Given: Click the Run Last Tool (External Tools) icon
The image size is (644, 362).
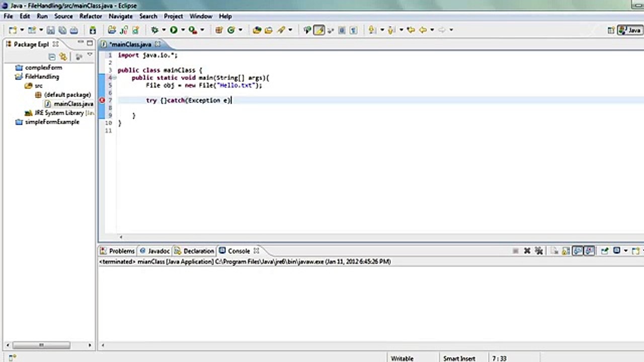Looking at the screenshot, I should (193, 30).
